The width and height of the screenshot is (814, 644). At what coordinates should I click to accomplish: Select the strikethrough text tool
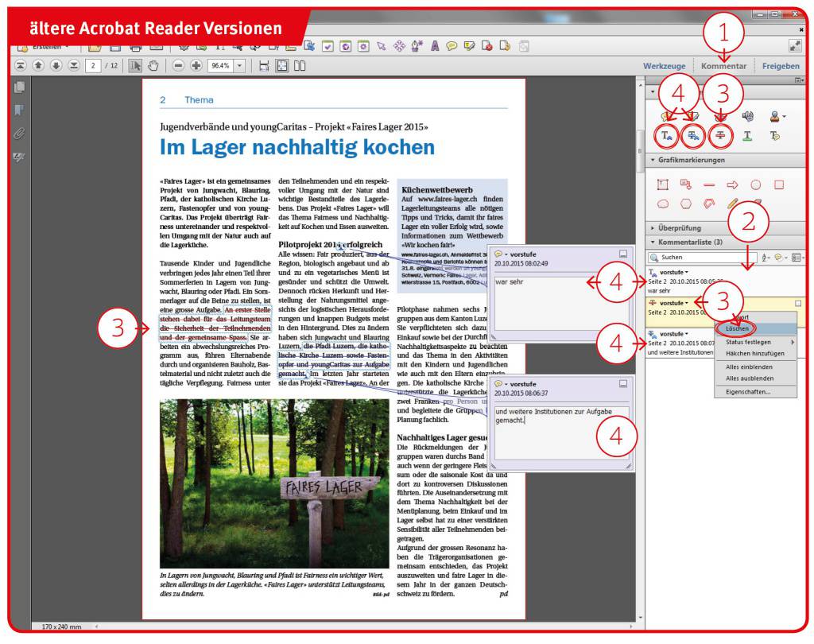click(720, 136)
